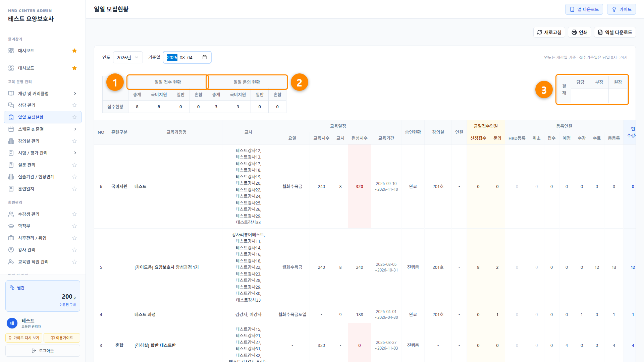
Task: Click the 실습기관 / 현장연계 icon
Action: pyautogui.click(x=11, y=177)
